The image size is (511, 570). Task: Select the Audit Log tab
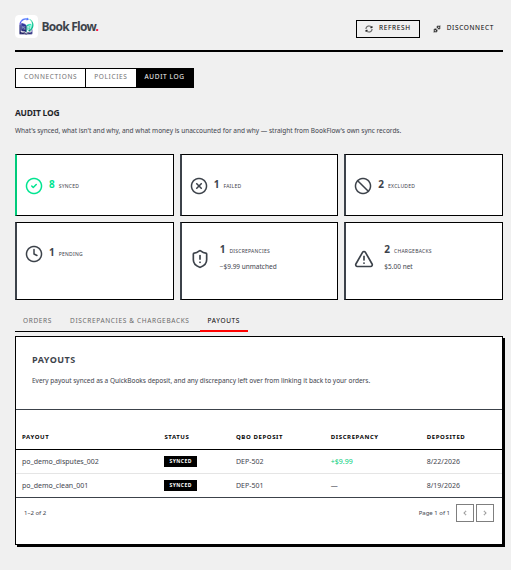(164, 77)
